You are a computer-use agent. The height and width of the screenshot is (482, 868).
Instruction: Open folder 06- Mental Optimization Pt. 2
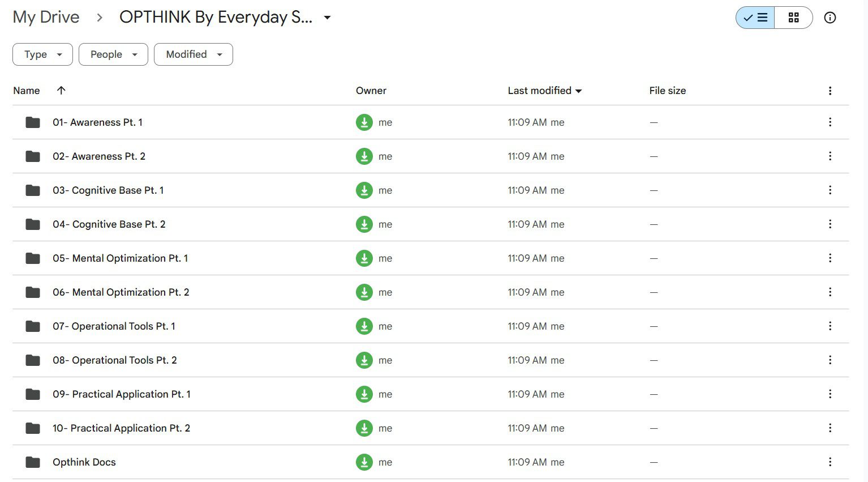click(x=121, y=292)
